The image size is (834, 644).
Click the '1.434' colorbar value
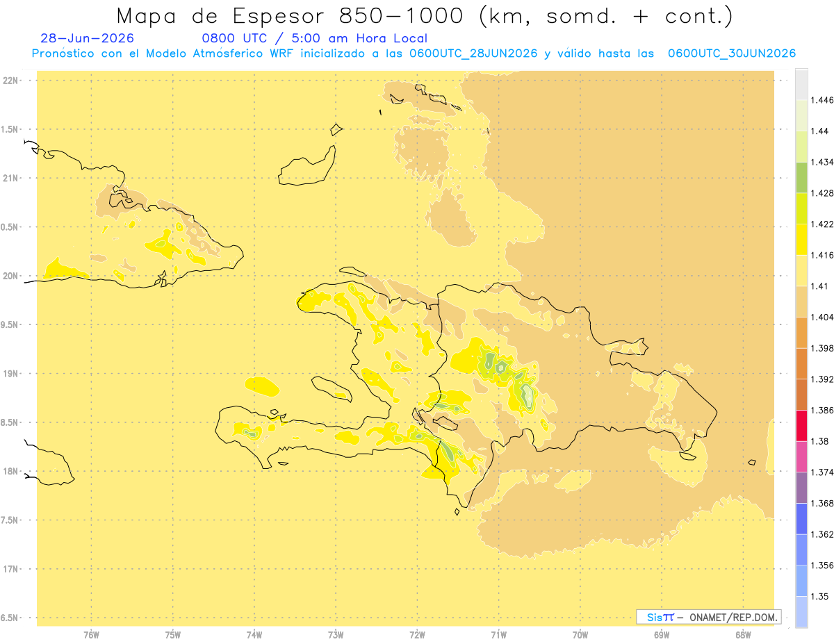[x=821, y=162]
